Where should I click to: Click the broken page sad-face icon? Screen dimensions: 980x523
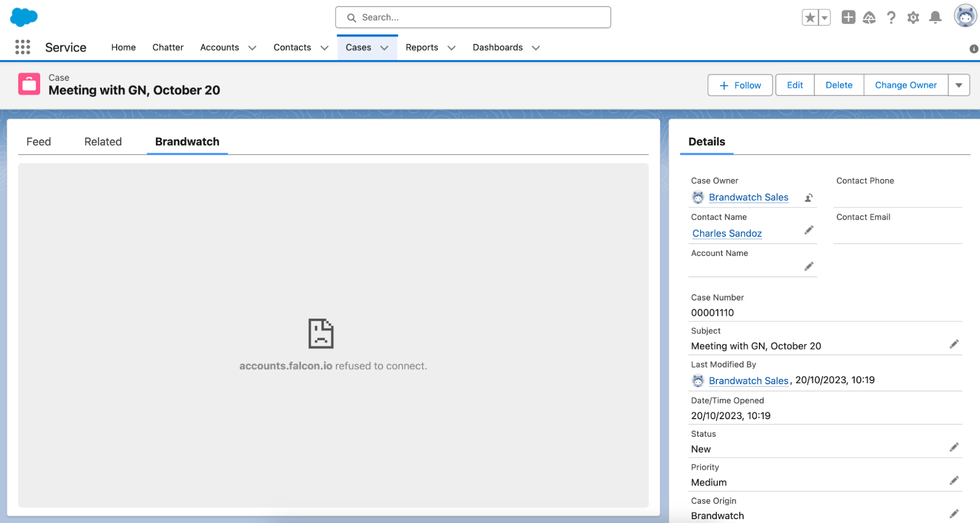pyautogui.click(x=321, y=333)
